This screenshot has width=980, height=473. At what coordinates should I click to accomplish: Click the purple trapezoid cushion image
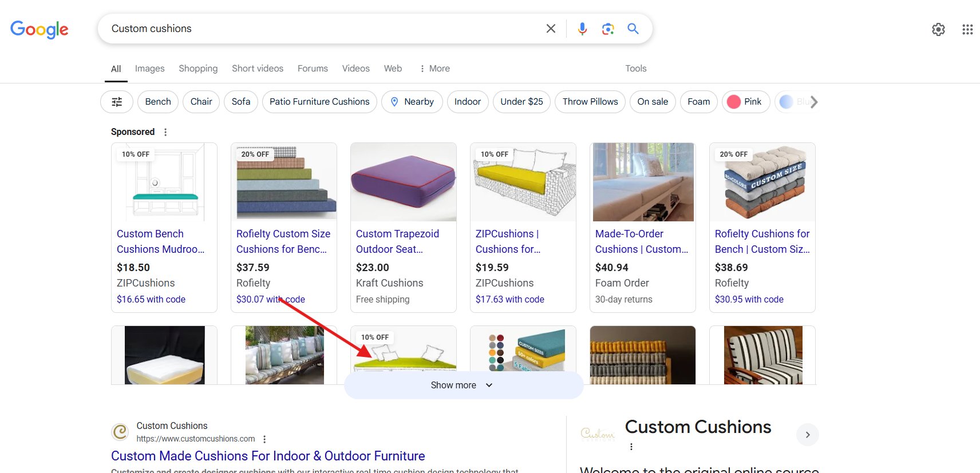[x=404, y=182]
